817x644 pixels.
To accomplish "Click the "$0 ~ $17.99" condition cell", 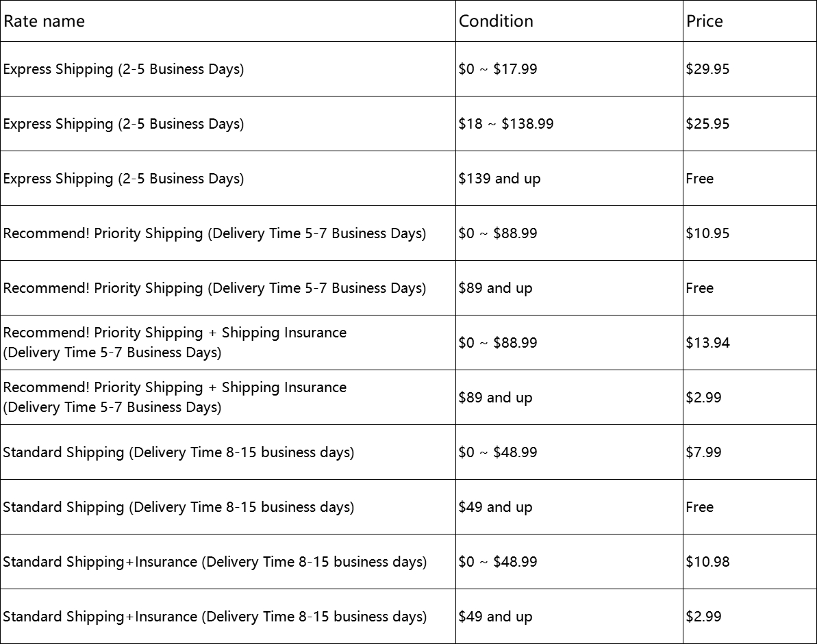I will [x=498, y=69].
